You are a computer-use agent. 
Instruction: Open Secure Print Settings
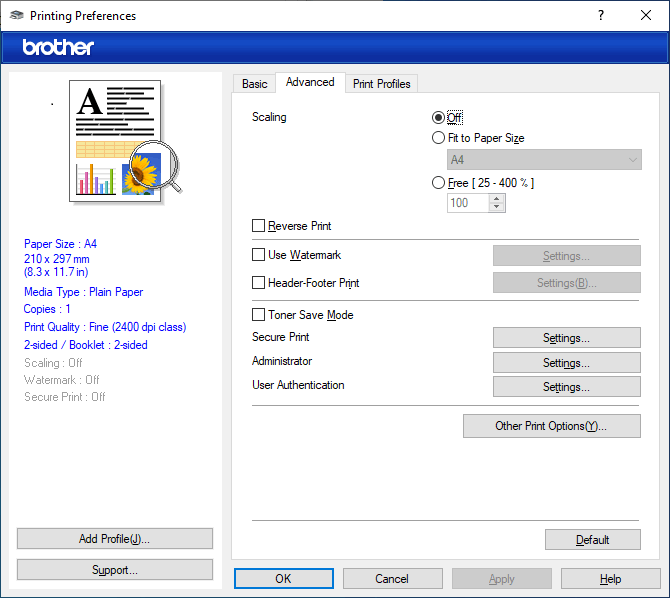tap(566, 338)
